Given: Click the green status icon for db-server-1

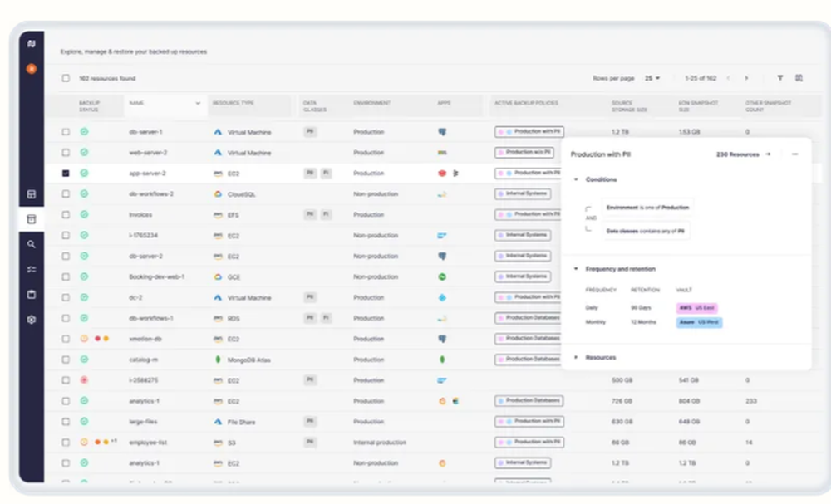Looking at the screenshot, I should click(84, 132).
